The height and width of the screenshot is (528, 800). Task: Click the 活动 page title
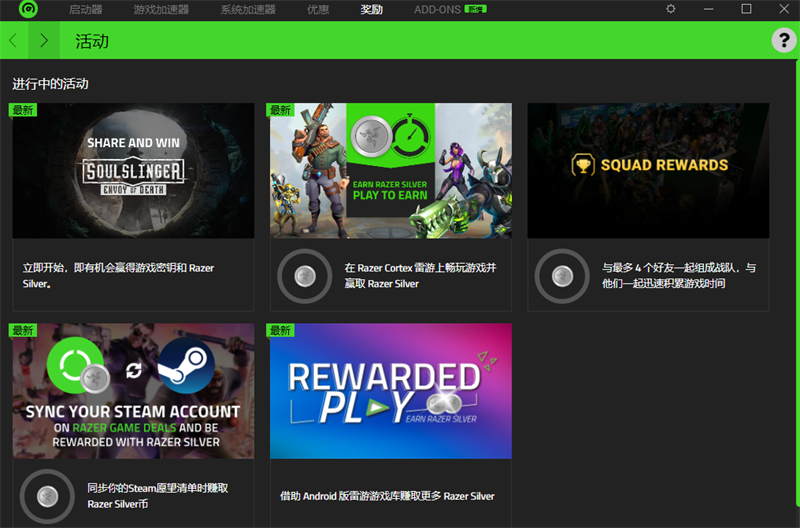pos(92,41)
